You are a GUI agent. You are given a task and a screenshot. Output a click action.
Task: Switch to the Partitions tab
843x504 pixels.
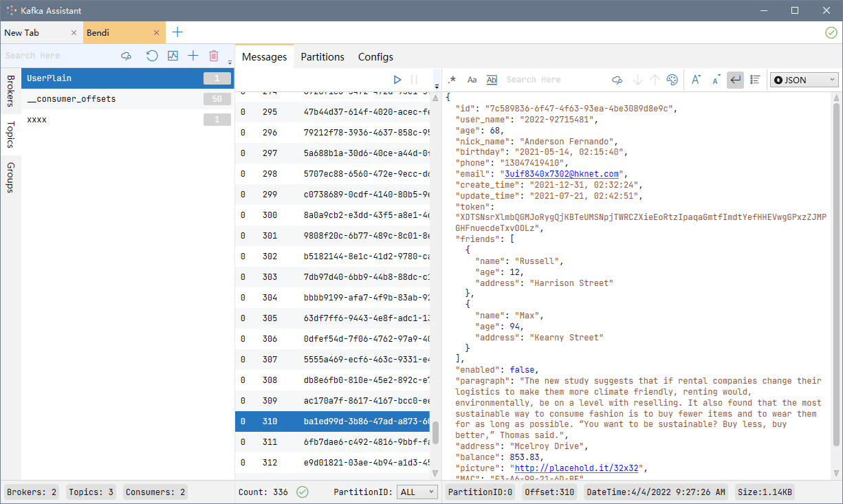322,56
